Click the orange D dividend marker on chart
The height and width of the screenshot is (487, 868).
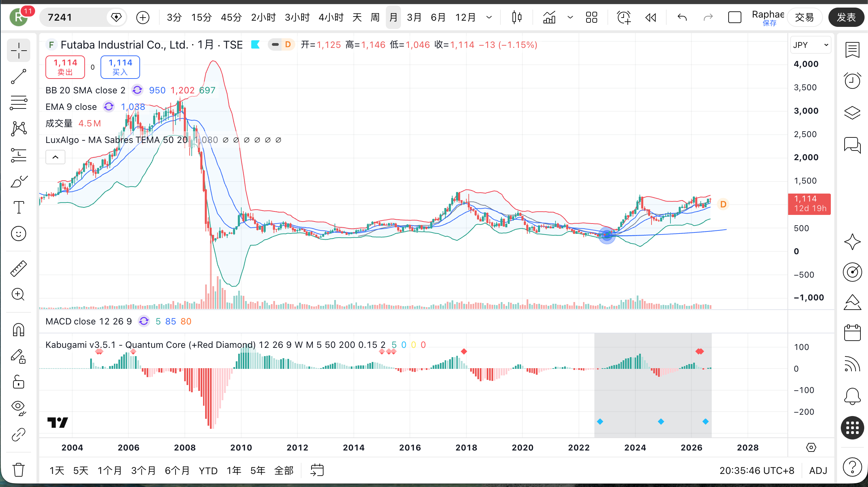tap(723, 204)
